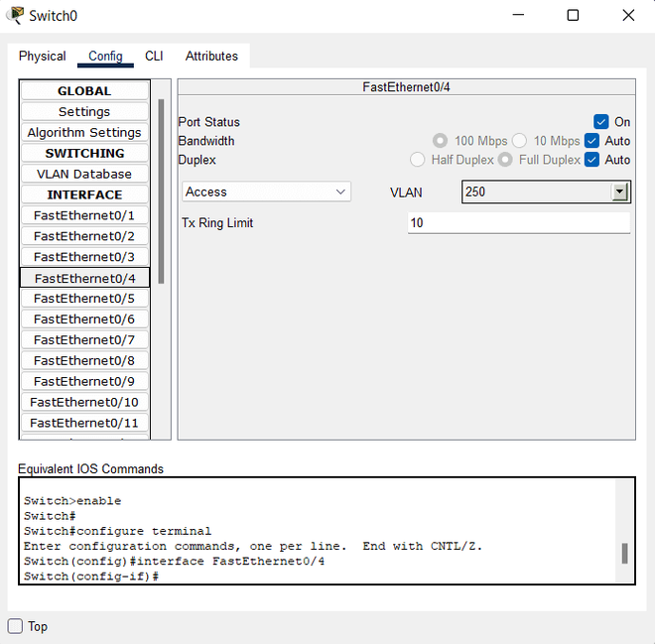The width and height of the screenshot is (655, 644).
Task: Enable the Top checkbox
Action: click(x=15, y=626)
